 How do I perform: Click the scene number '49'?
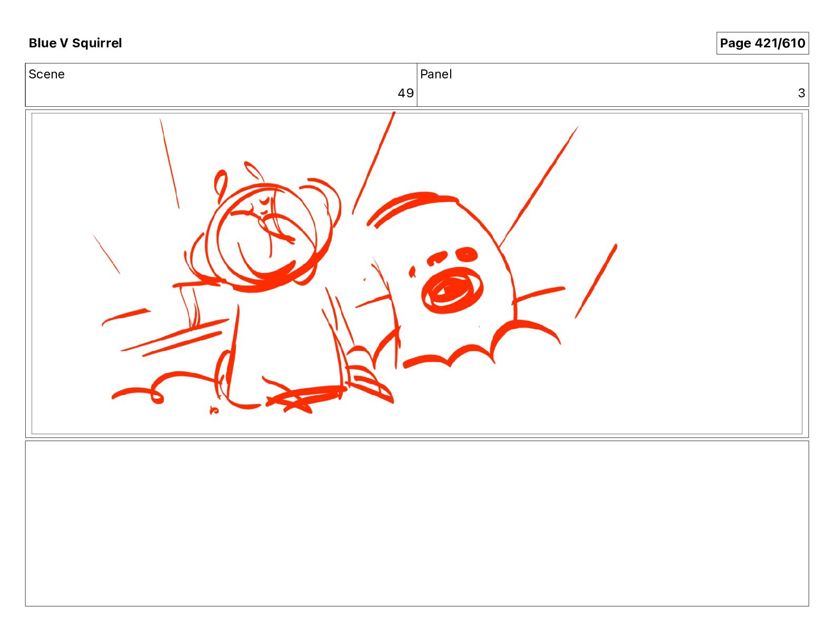point(405,93)
